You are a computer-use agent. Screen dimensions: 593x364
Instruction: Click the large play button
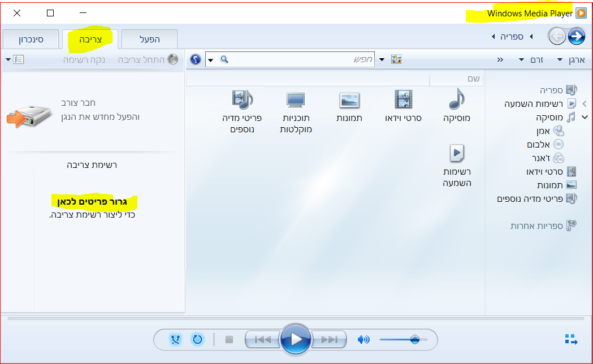295,340
